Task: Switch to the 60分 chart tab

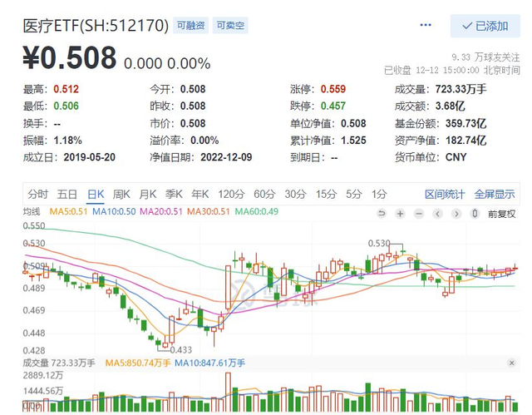Action: (264, 194)
